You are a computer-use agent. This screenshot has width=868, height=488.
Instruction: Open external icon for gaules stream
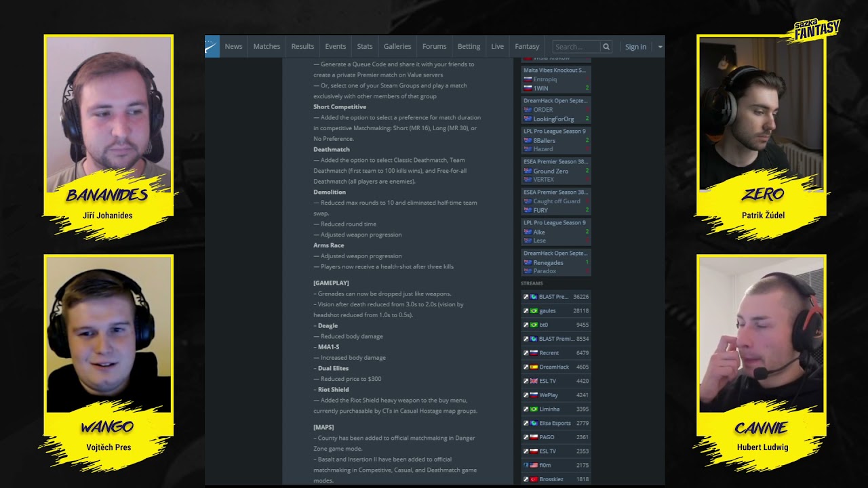pos(526,311)
